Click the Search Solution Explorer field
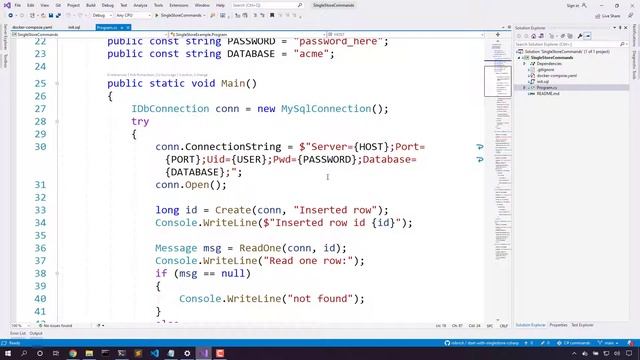 570,44
